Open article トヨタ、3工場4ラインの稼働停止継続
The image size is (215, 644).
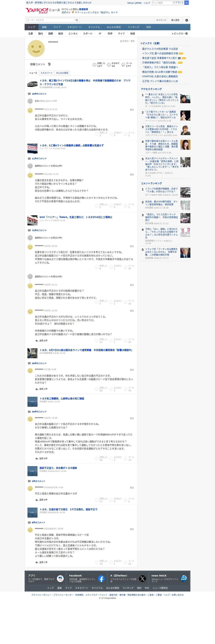click(x=72, y=145)
